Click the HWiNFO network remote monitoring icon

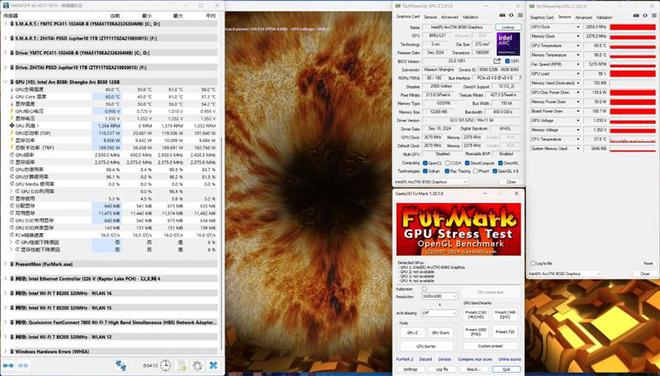tap(121, 365)
